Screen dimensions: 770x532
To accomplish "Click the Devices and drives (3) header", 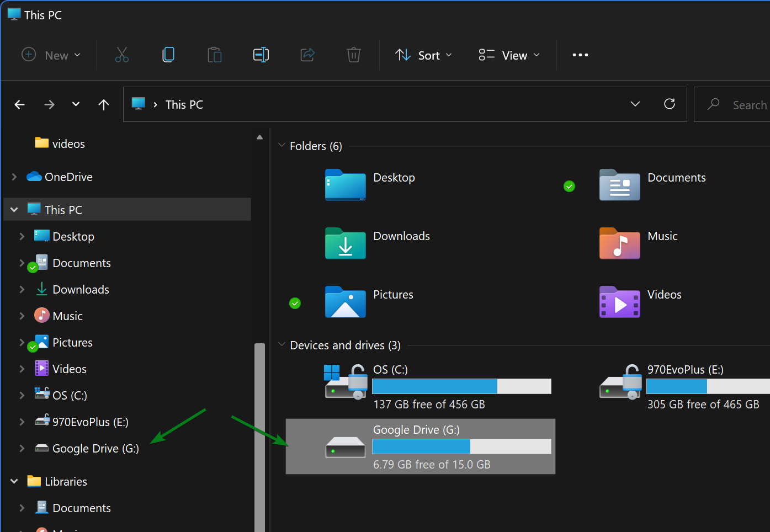I will click(346, 345).
